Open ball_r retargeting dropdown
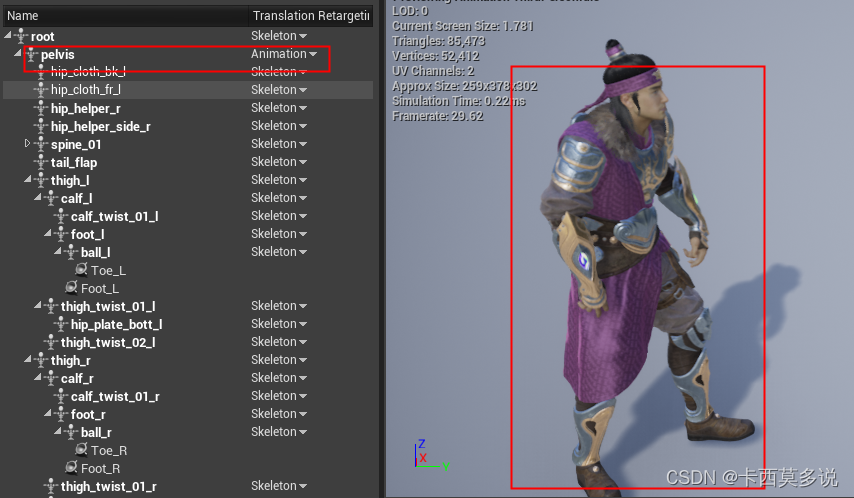Image resolution: width=854 pixels, height=498 pixels. 279,432
